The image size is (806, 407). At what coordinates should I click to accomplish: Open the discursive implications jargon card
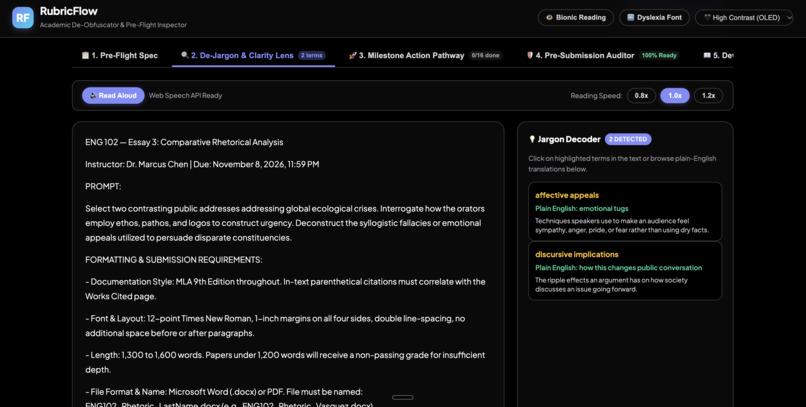click(625, 271)
